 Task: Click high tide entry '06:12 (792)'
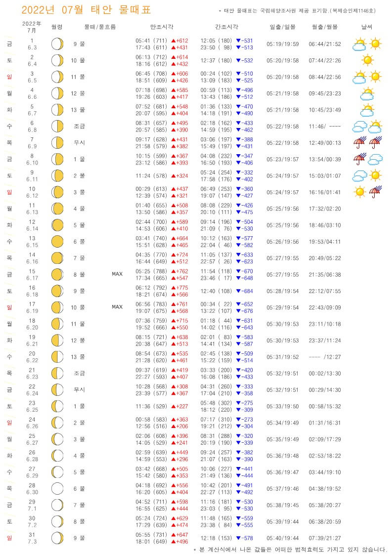click(x=151, y=288)
